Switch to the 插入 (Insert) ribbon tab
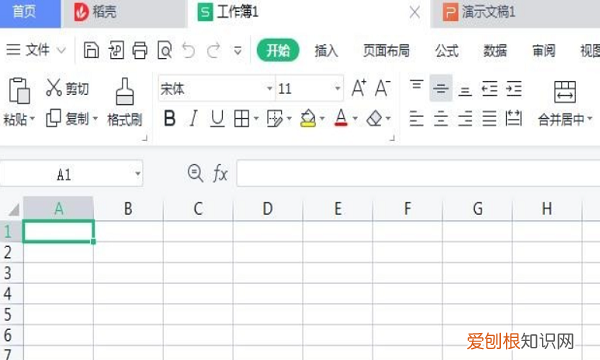The image size is (600, 360). click(x=326, y=50)
